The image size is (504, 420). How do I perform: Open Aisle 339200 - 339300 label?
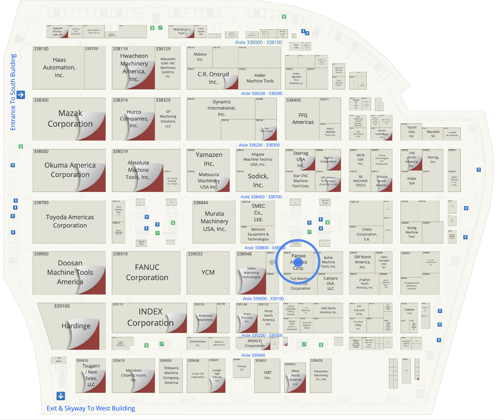262,335
